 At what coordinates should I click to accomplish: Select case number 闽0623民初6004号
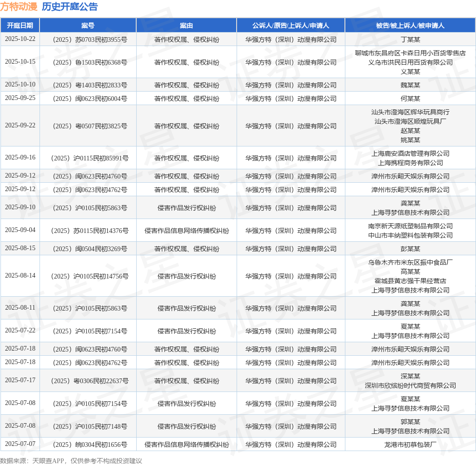tap(90, 99)
